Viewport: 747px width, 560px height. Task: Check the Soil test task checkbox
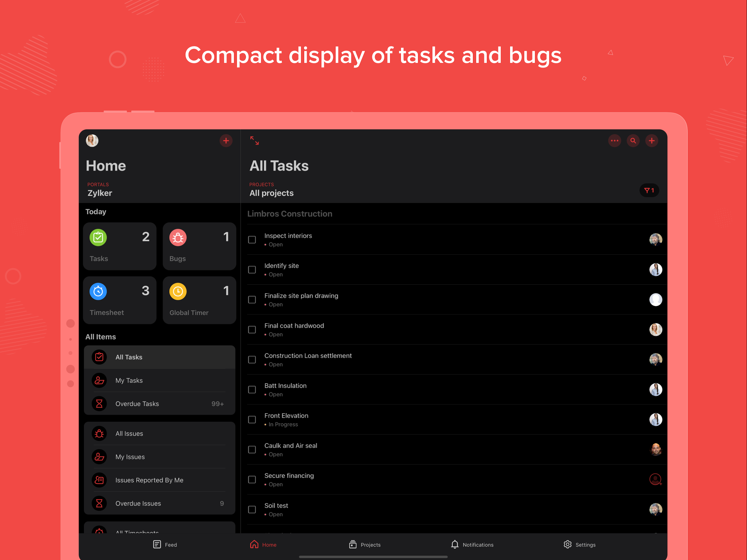click(x=252, y=510)
